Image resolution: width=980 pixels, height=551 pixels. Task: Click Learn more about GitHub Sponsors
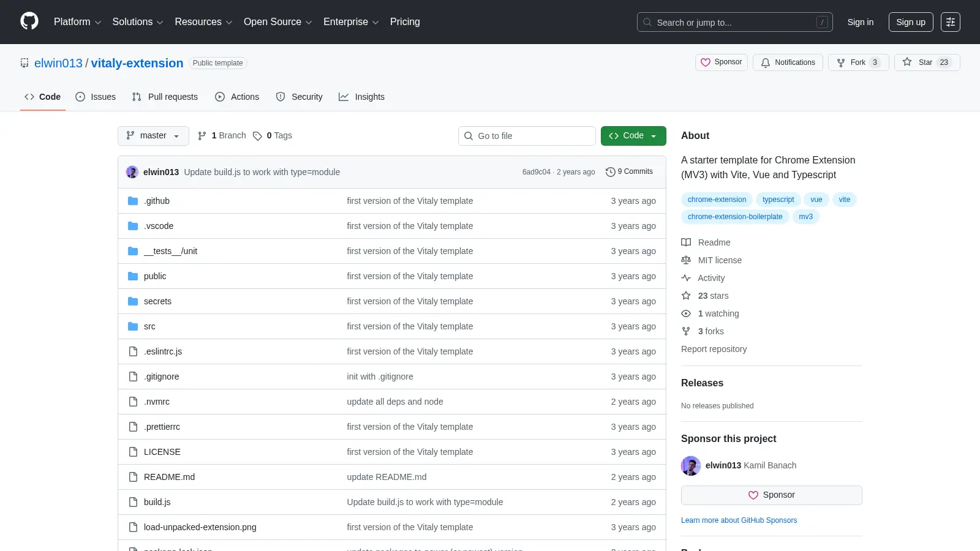pyautogui.click(x=739, y=520)
